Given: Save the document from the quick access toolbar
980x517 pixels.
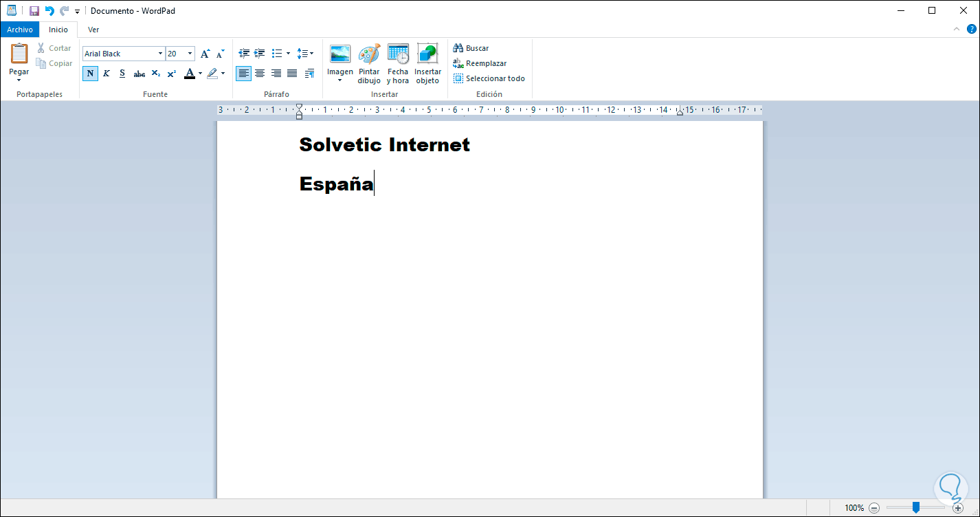Looking at the screenshot, I should click(34, 11).
